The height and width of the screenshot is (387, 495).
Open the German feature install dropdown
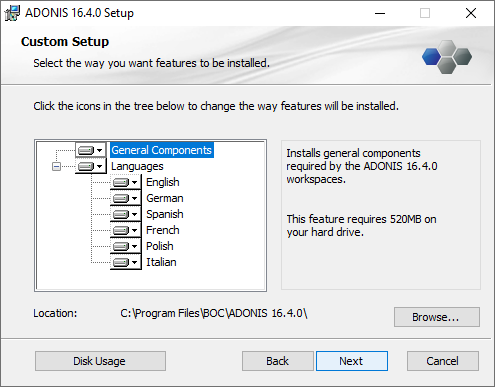click(x=126, y=198)
